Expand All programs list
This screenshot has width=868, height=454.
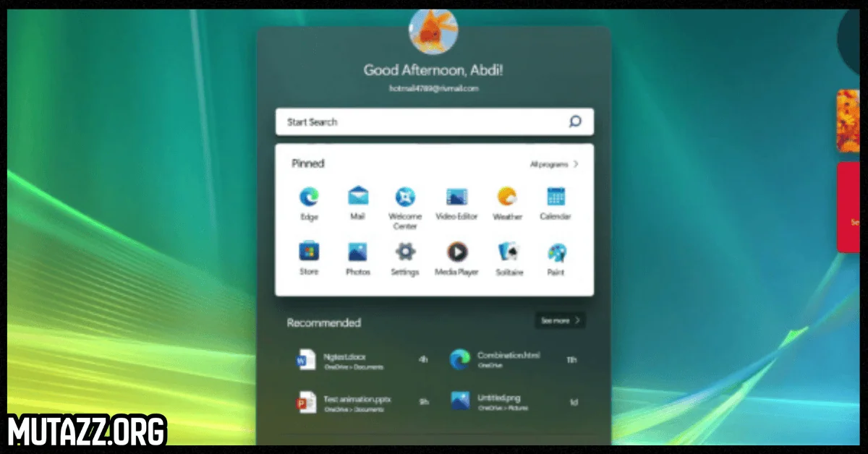pos(554,164)
